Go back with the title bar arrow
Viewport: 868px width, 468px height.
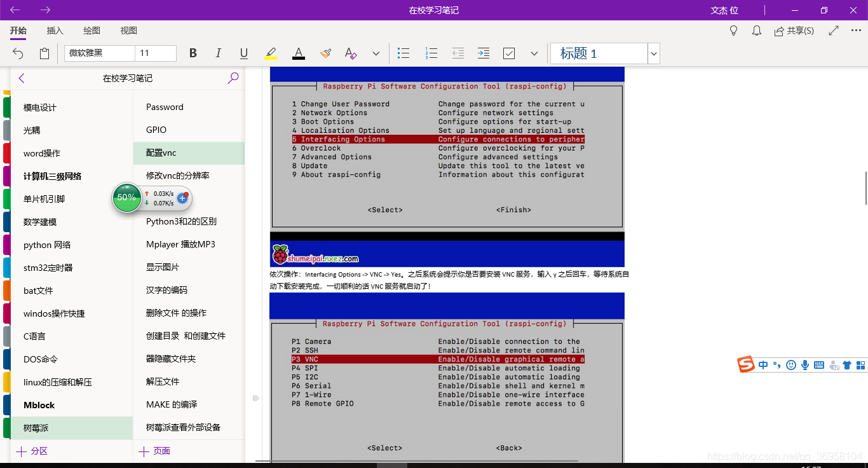(15, 10)
